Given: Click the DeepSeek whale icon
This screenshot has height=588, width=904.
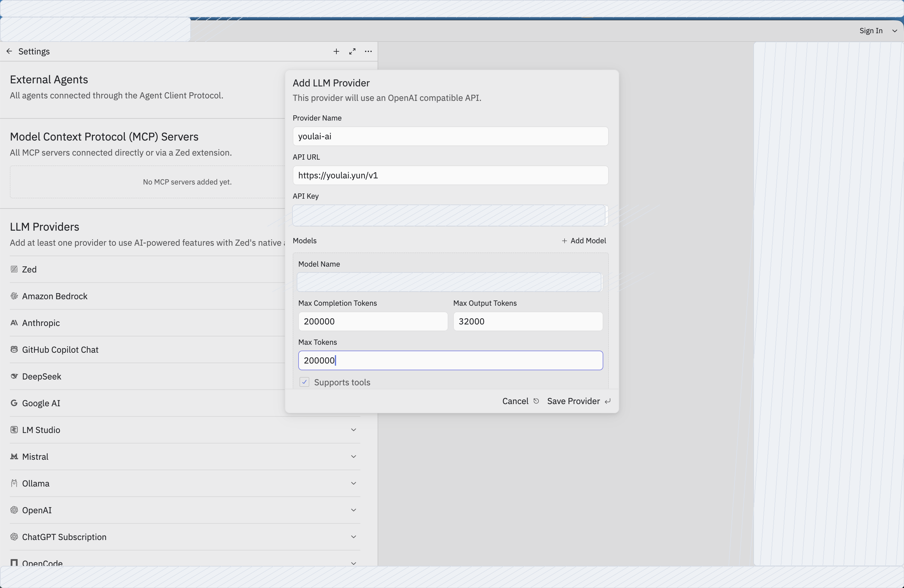Looking at the screenshot, I should [14, 376].
